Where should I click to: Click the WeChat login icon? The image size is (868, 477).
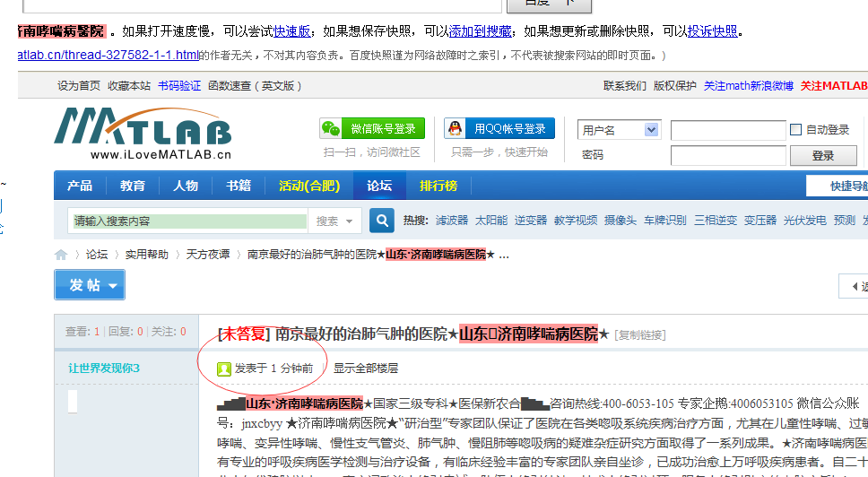pyautogui.click(x=332, y=128)
